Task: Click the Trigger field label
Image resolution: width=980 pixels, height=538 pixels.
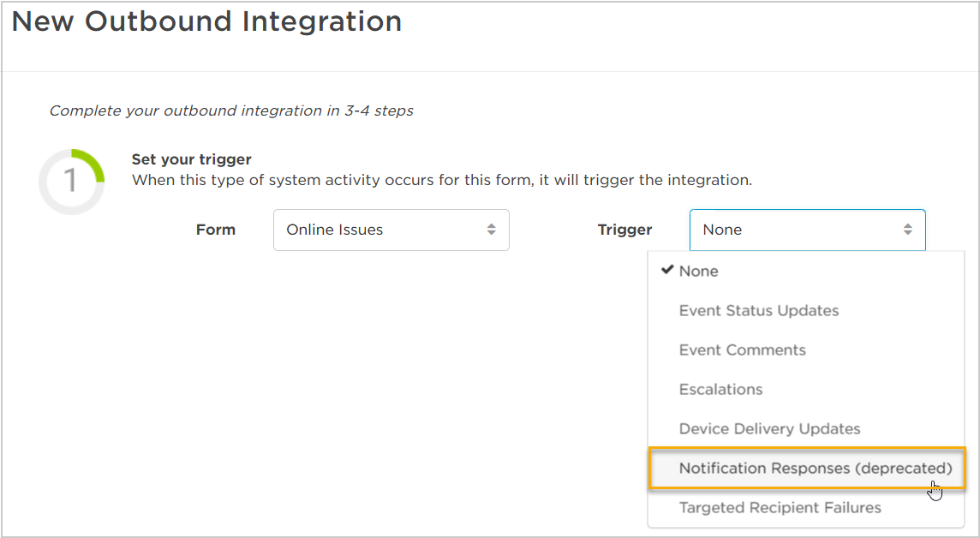Action: [624, 230]
